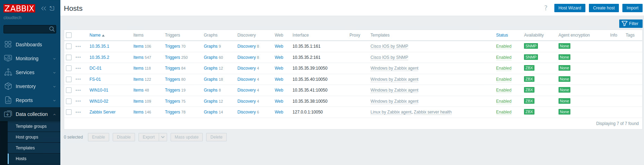Click the ZBX availability badge for DC-01
Screen dimensions: 644x165
tap(529, 68)
